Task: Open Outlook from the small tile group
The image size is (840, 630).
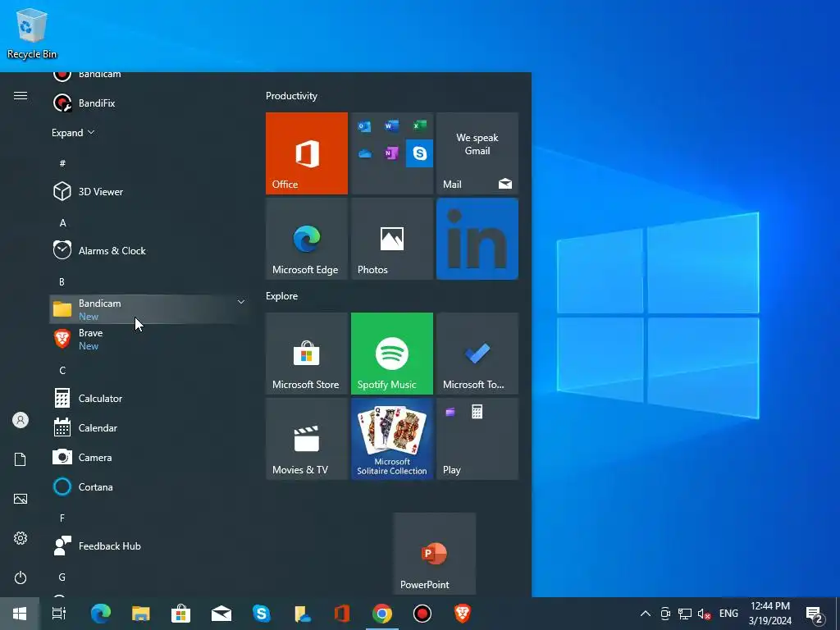Action: coord(364,126)
